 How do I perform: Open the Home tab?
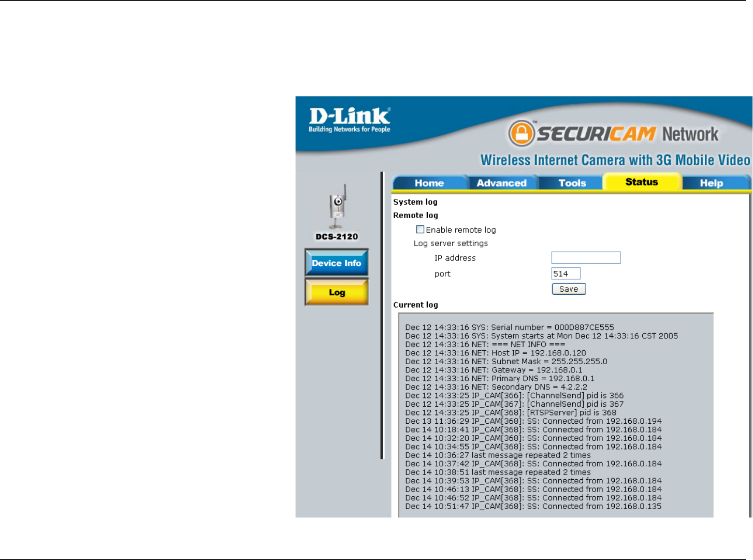[x=429, y=183]
